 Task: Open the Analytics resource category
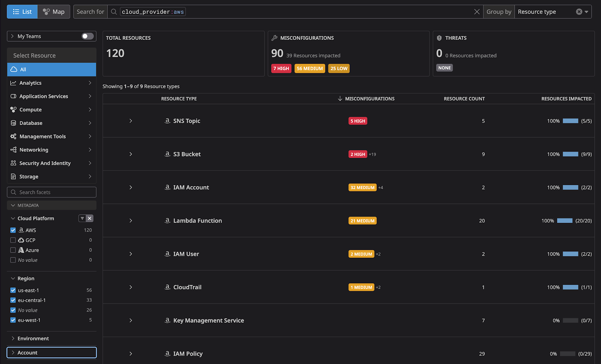point(51,83)
